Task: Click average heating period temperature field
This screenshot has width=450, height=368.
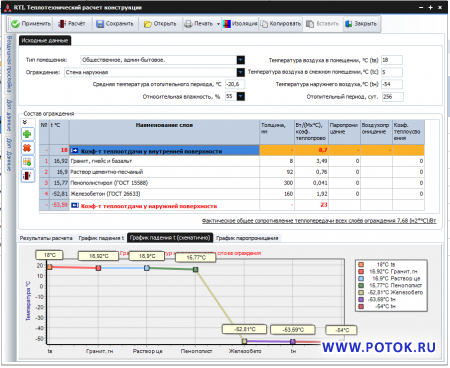Action: coord(235,84)
